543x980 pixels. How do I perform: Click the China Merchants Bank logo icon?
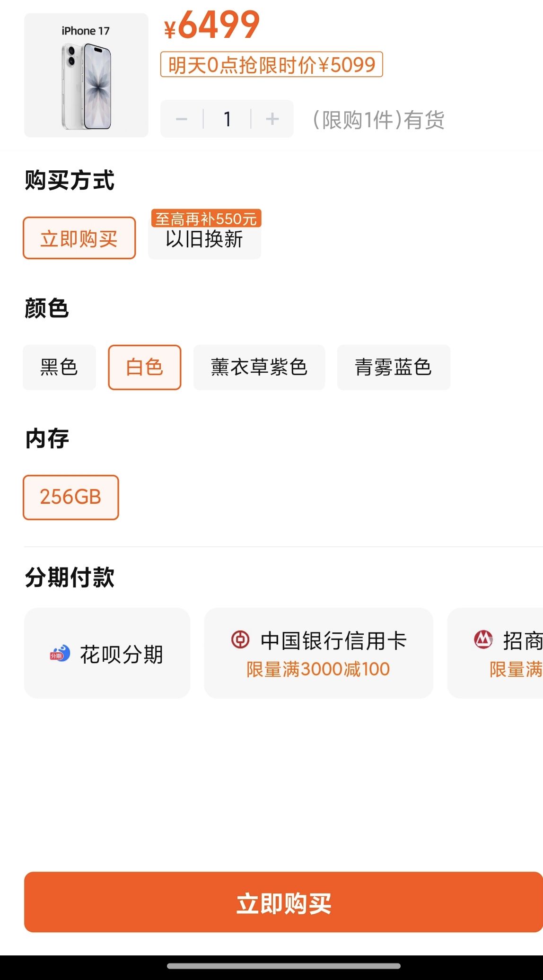click(483, 639)
